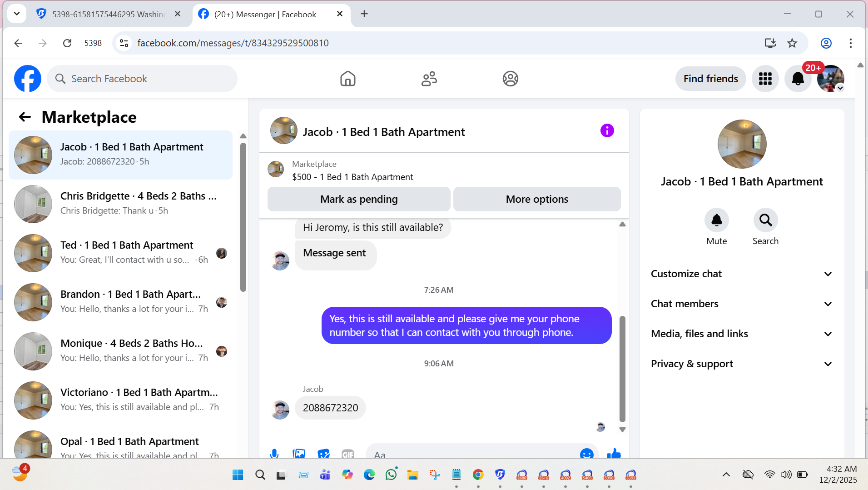Reload the page

pos(67,43)
